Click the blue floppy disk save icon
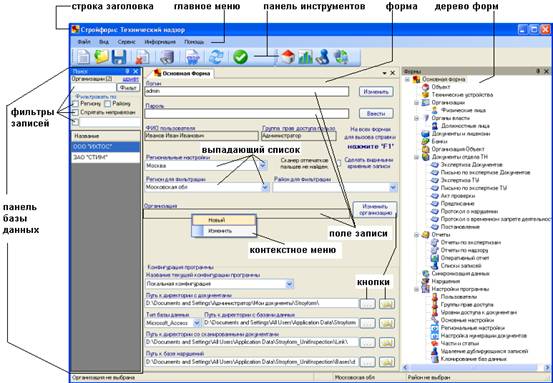553x383 pixels. pyautogui.click(x=119, y=57)
